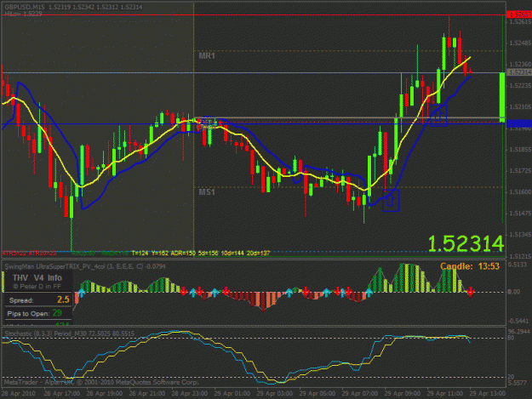The image size is (532, 399).
Task: Click the red price tag on price axis
Action: click(x=519, y=14)
